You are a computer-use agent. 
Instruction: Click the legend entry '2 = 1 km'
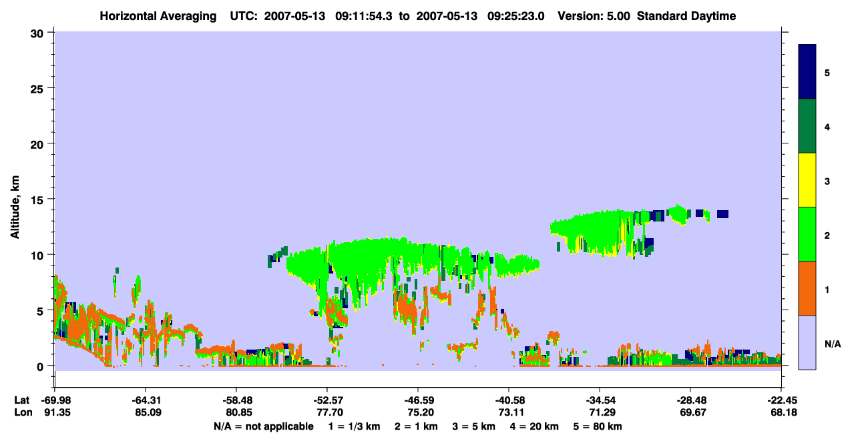(417, 426)
